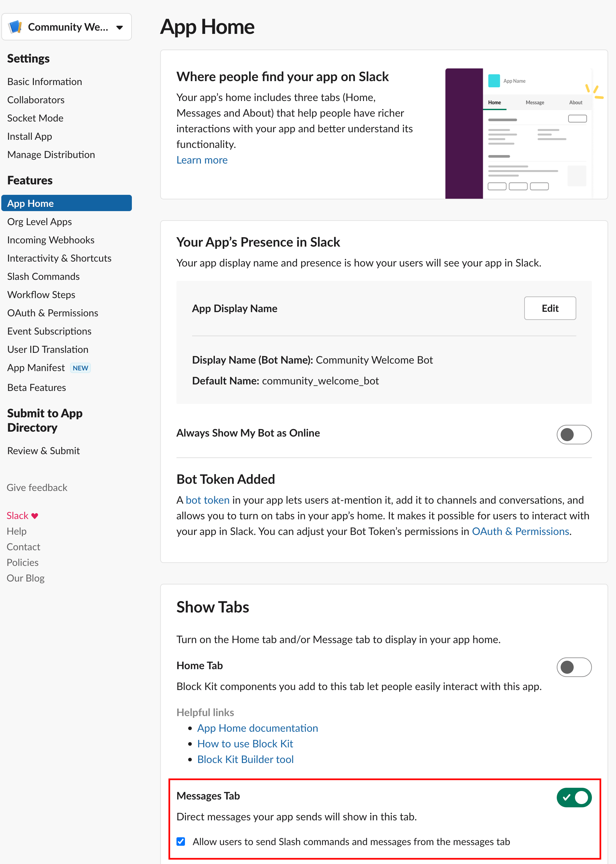Follow the bot token link
The width and height of the screenshot is (616, 864).
[x=207, y=500]
